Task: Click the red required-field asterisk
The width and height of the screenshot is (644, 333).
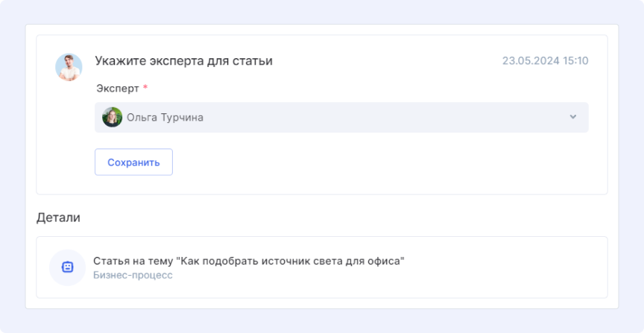Action: point(145,89)
